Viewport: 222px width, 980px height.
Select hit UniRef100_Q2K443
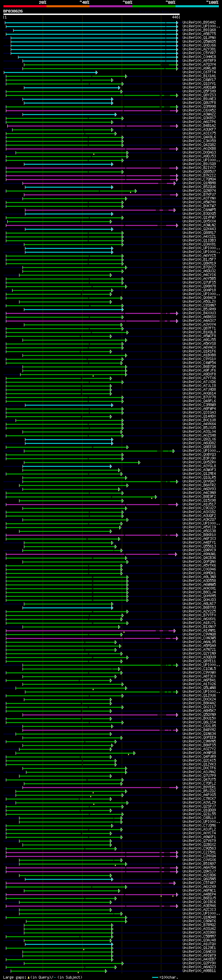199,229
